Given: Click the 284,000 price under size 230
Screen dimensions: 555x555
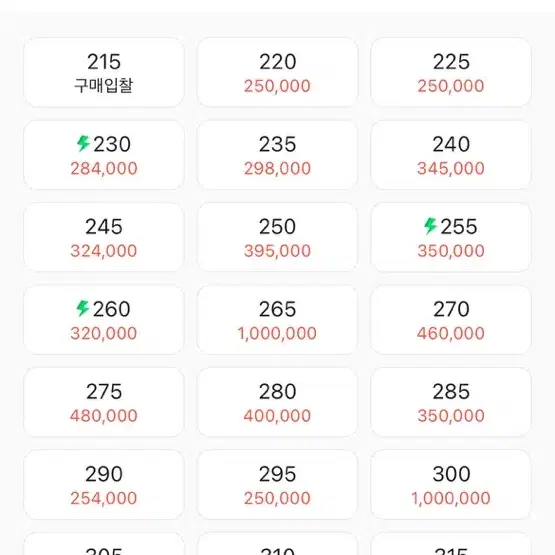Looking at the screenshot, I should point(104,168).
